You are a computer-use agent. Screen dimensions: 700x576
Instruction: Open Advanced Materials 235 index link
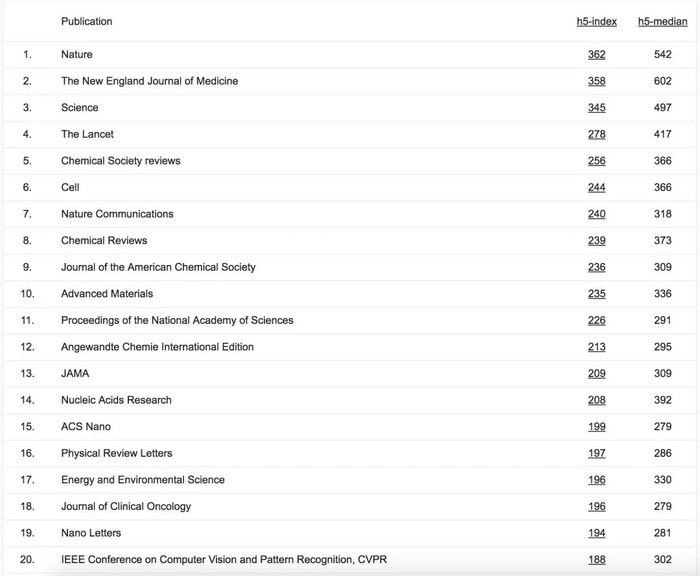tap(596, 294)
